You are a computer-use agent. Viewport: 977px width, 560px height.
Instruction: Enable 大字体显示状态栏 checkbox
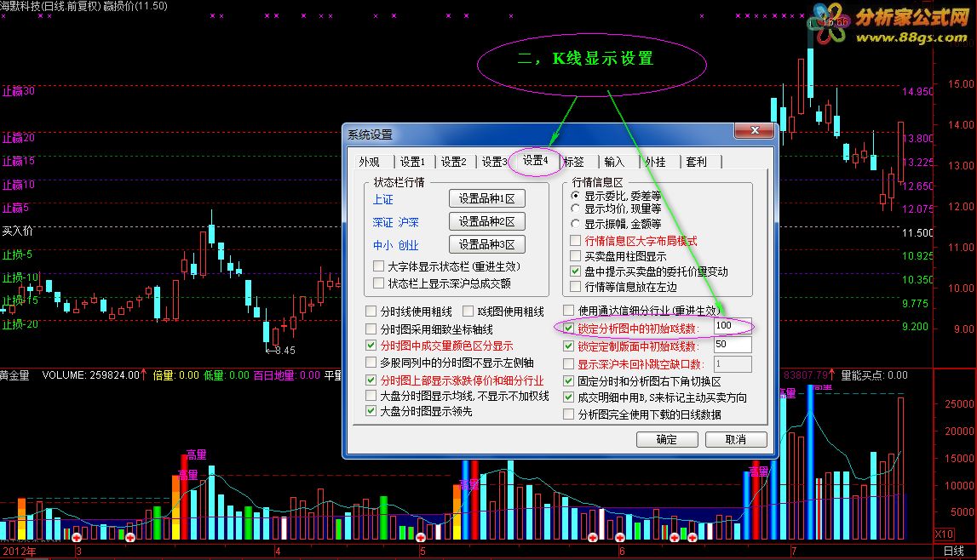[378, 266]
